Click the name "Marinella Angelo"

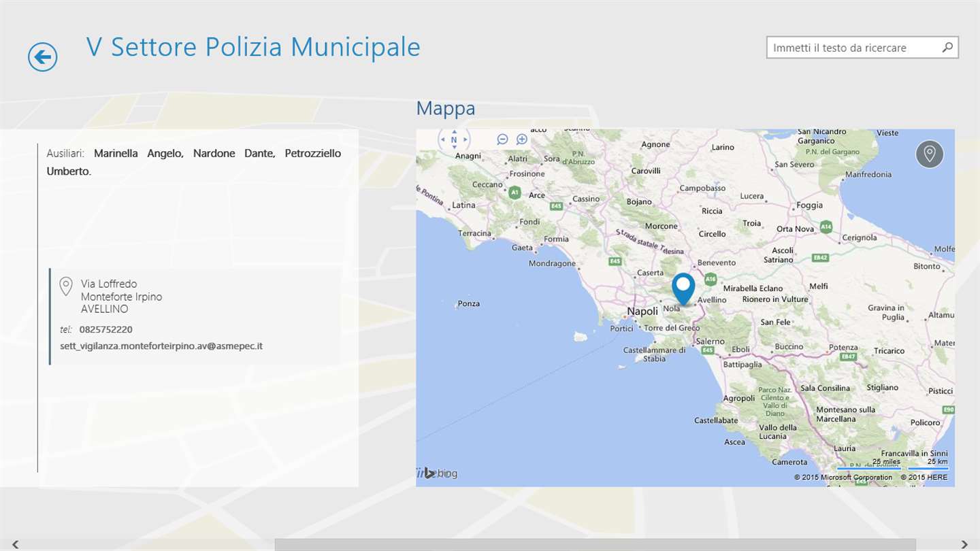click(139, 154)
